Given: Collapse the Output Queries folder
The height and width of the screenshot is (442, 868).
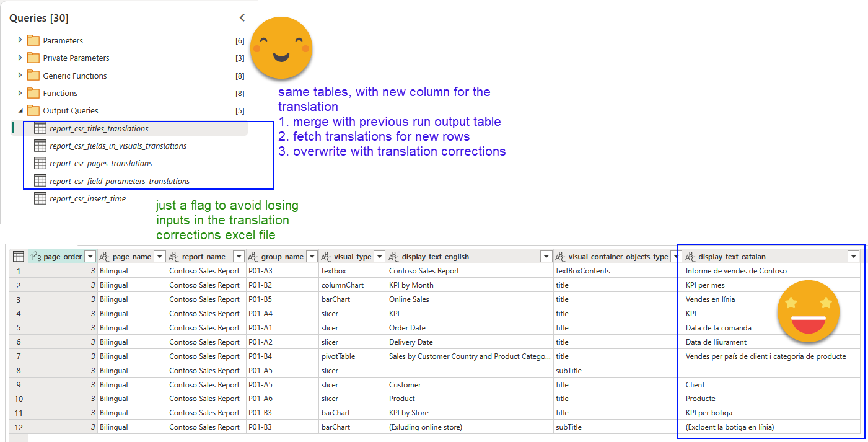Looking at the screenshot, I should (20, 110).
